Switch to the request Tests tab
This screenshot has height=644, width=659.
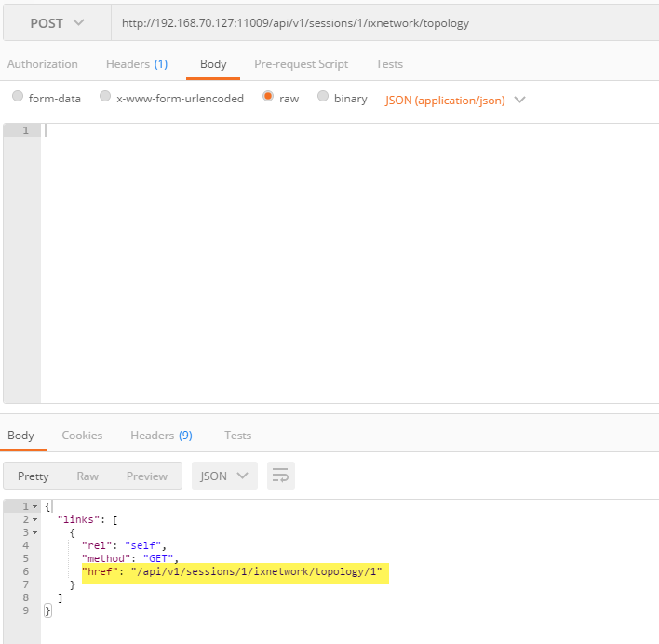tap(389, 64)
